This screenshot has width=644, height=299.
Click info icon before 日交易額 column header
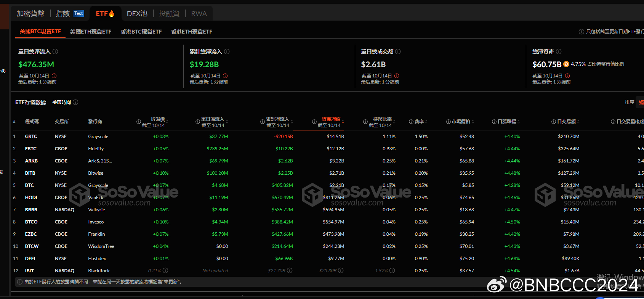tap(554, 122)
